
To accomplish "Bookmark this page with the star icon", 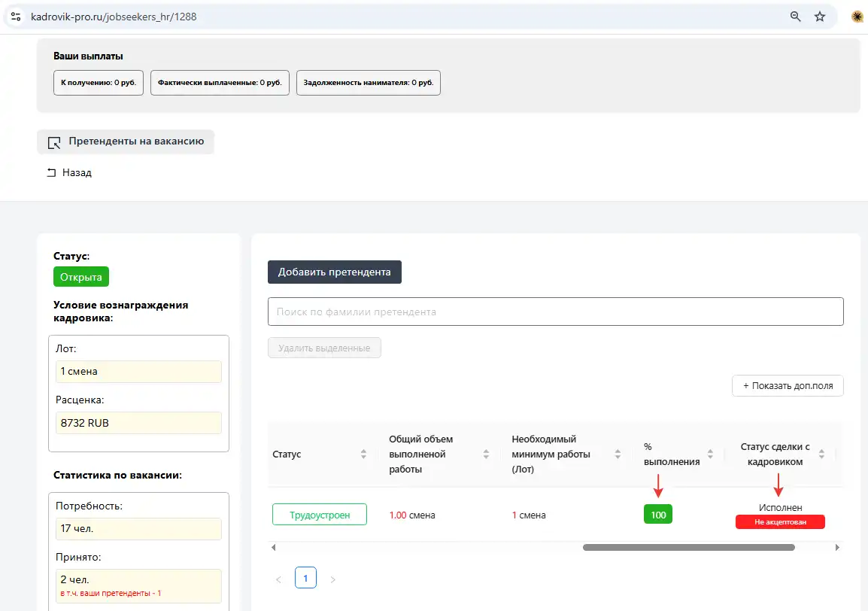I will (x=820, y=17).
